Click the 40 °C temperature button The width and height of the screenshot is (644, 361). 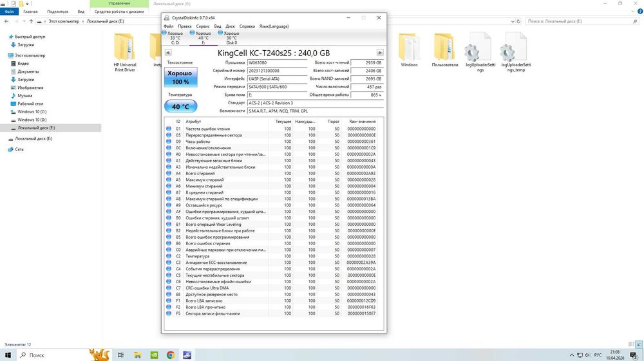[x=180, y=107]
